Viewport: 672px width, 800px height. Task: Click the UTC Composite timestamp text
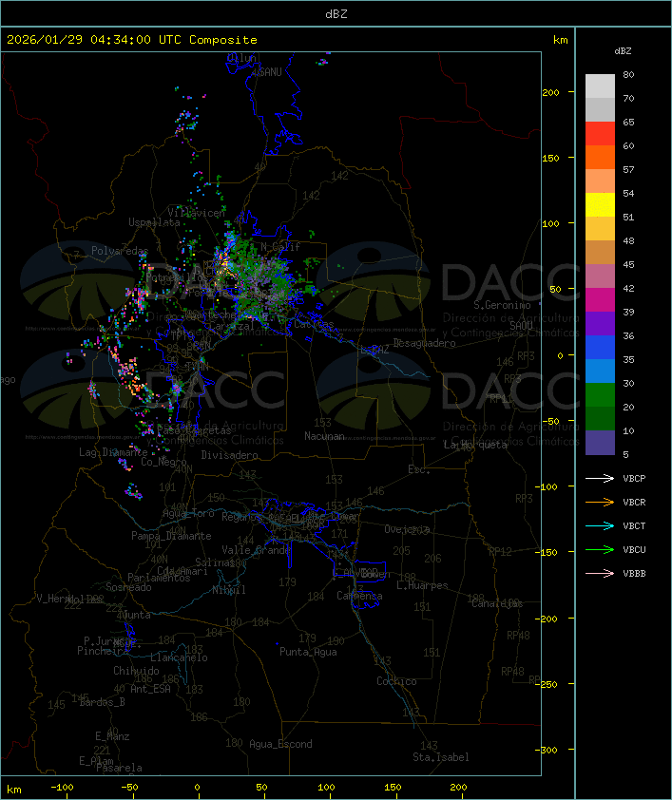[132, 40]
